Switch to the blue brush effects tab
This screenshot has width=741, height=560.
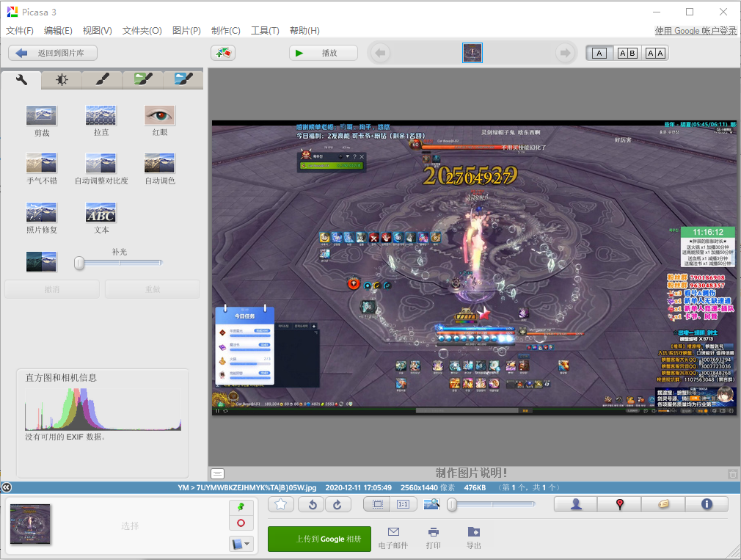coord(183,80)
